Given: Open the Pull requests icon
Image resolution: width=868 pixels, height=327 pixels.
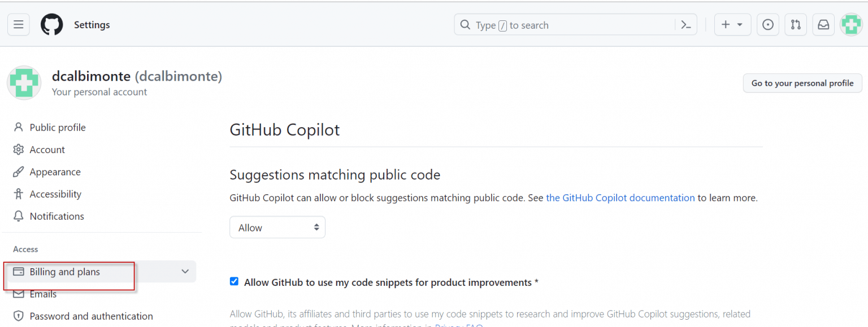Looking at the screenshot, I should pyautogui.click(x=796, y=25).
